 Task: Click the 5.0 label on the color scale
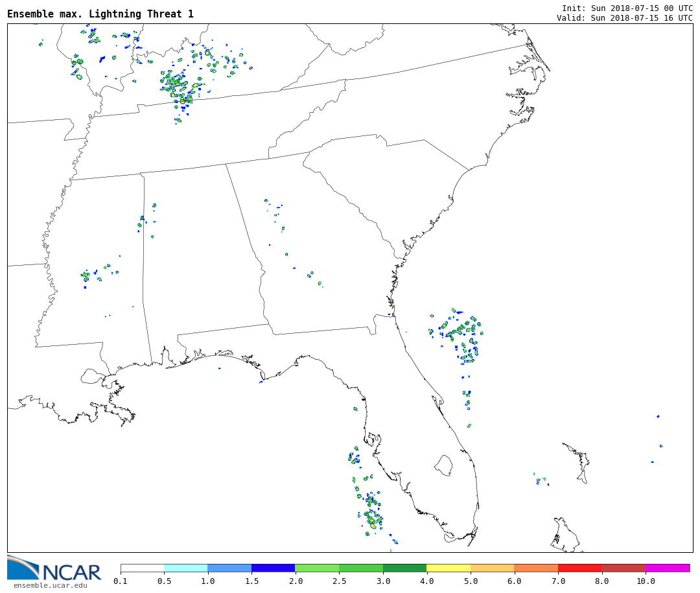[471, 581]
